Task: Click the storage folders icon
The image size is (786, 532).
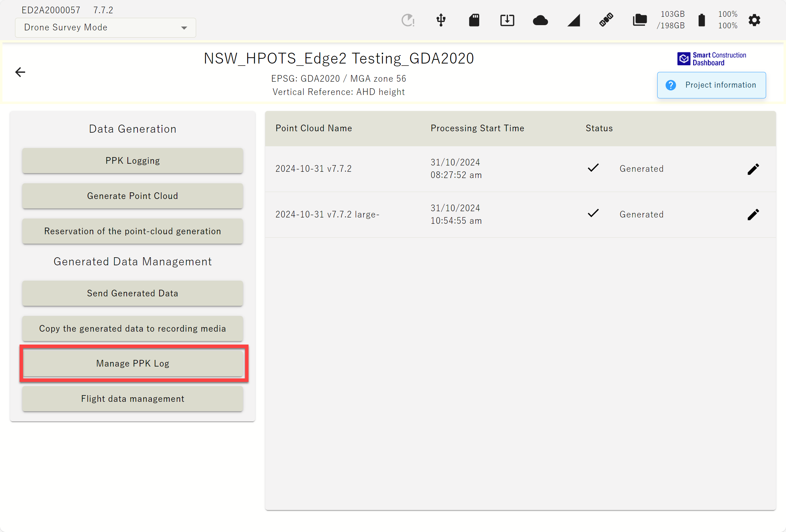Action: click(x=639, y=20)
